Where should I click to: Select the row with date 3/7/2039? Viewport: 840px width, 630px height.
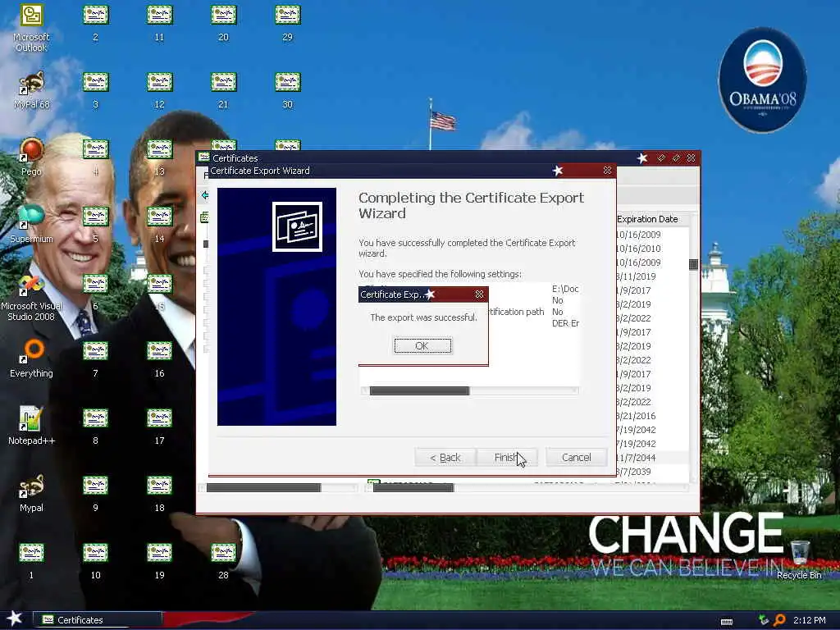point(651,472)
